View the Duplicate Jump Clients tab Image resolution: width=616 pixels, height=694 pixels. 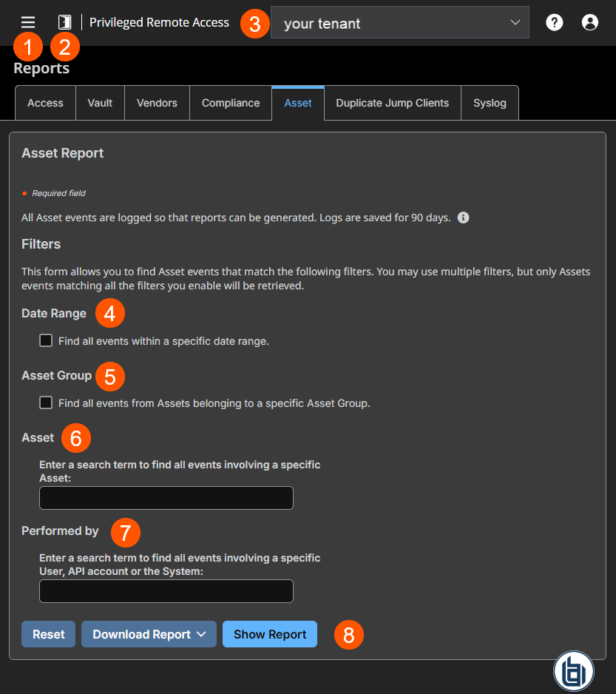(x=392, y=103)
